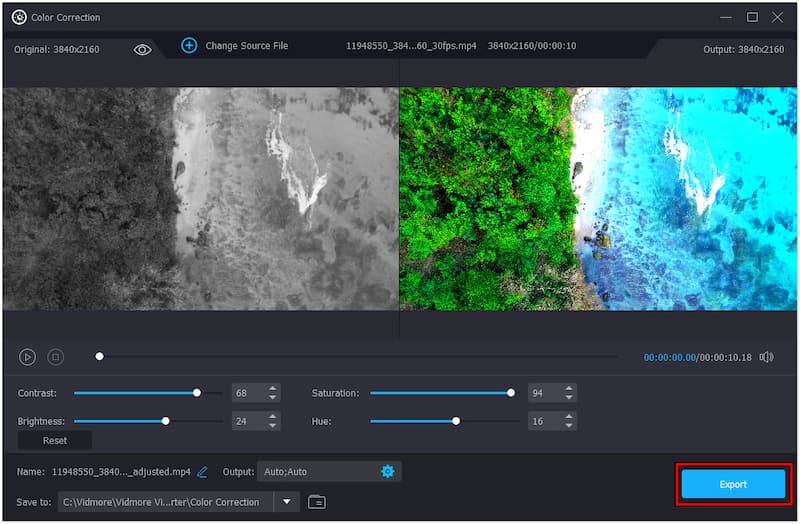Click the Change Source File plus icon
Image resolution: width=800 pixels, height=524 pixels.
189,46
